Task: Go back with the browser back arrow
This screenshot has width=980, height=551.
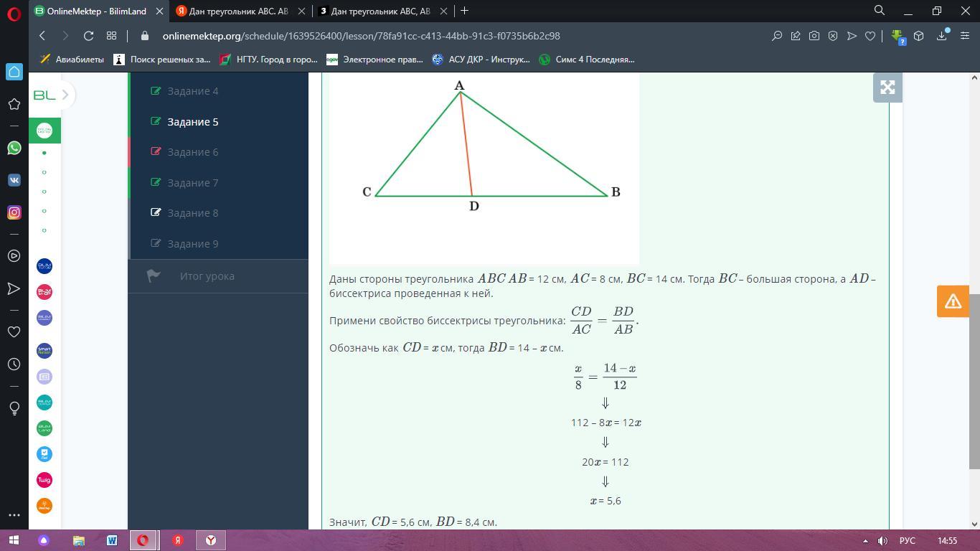Action: pos(42,36)
